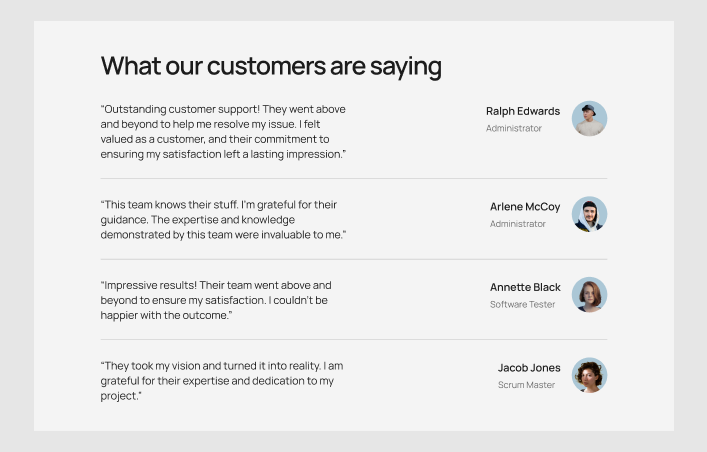This screenshot has width=707, height=452.
Task: Click the Scrum Master role label
Action: click(526, 385)
